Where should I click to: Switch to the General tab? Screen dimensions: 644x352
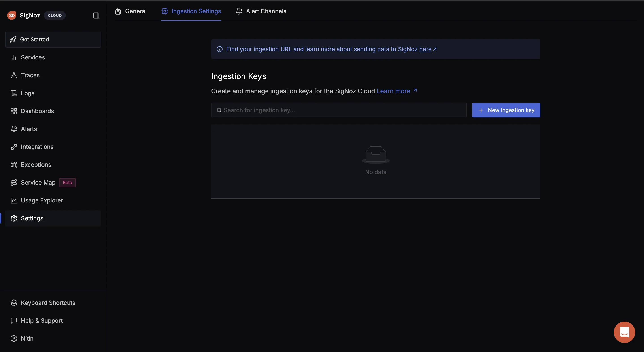pyautogui.click(x=131, y=11)
